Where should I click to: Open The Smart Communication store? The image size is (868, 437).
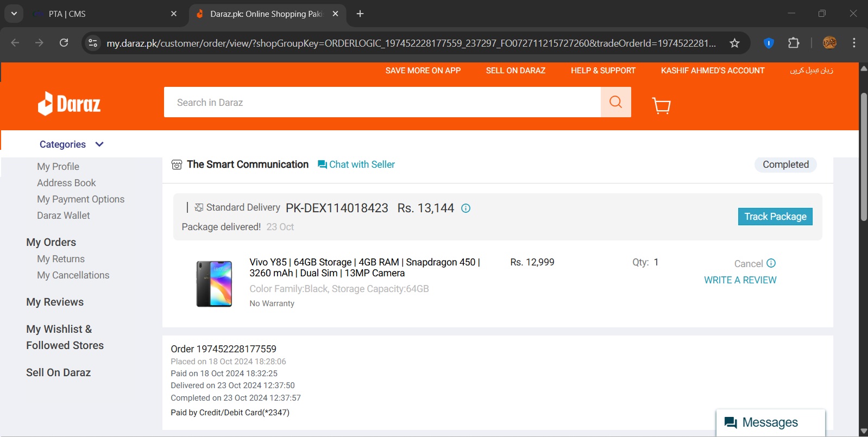248,164
